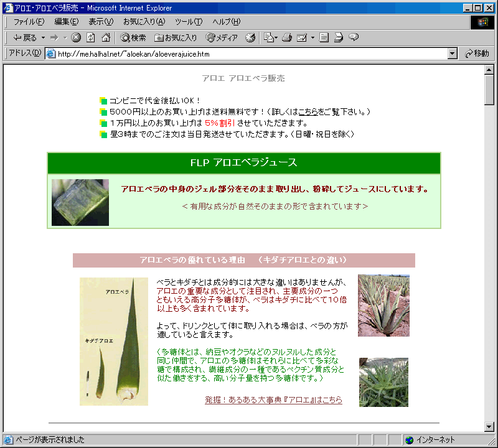This screenshot has height=448, width=498.
Task: Open the 検索 search pane
Action: tap(133, 38)
